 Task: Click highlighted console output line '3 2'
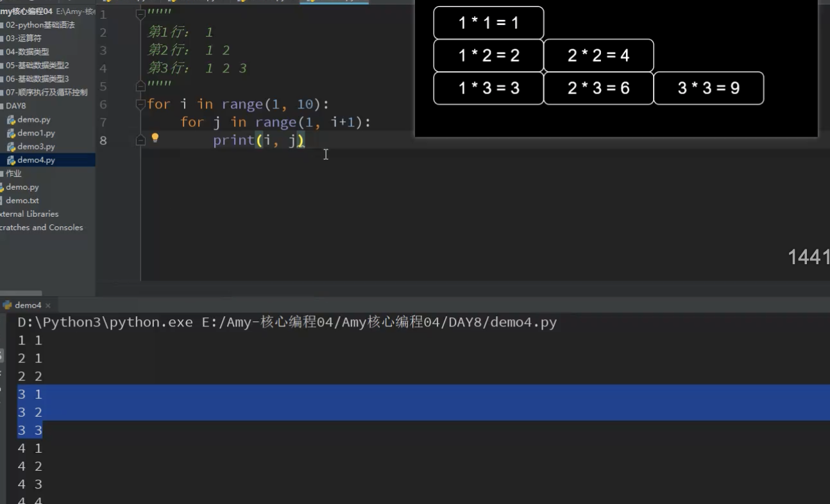(30, 412)
